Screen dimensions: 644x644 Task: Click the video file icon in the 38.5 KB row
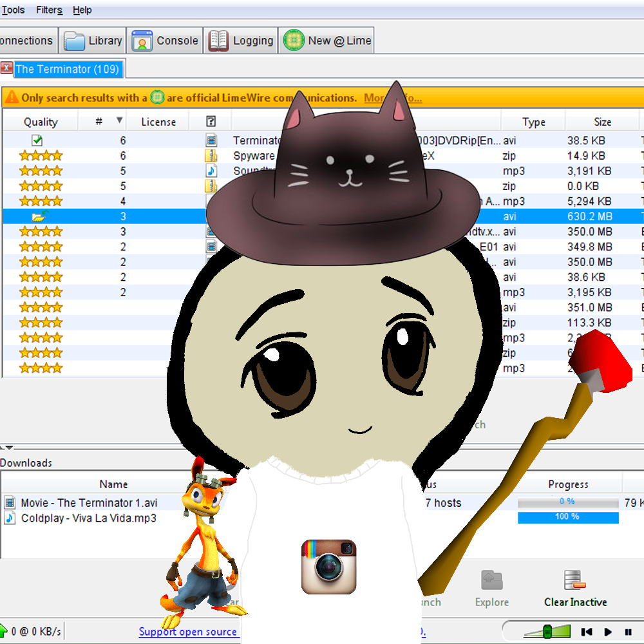[x=211, y=140]
